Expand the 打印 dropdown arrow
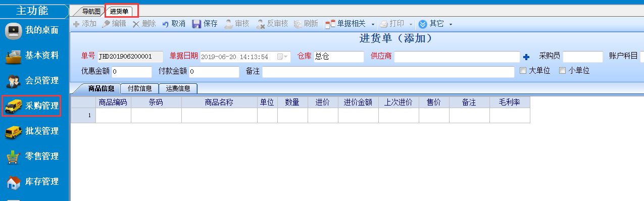The image size is (644, 201). pyautogui.click(x=411, y=24)
